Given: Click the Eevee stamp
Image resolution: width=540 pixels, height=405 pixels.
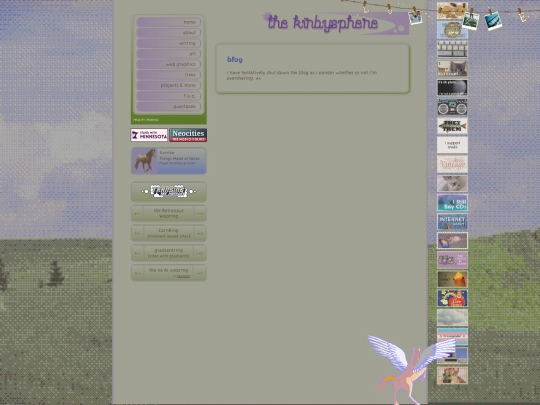Looking at the screenshot, I should point(452,10).
